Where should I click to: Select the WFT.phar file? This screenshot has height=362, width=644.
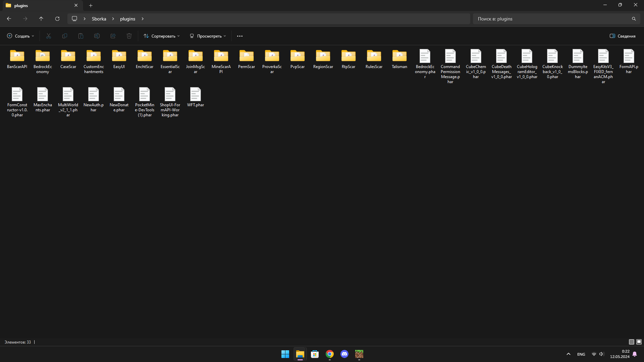(195, 97)
